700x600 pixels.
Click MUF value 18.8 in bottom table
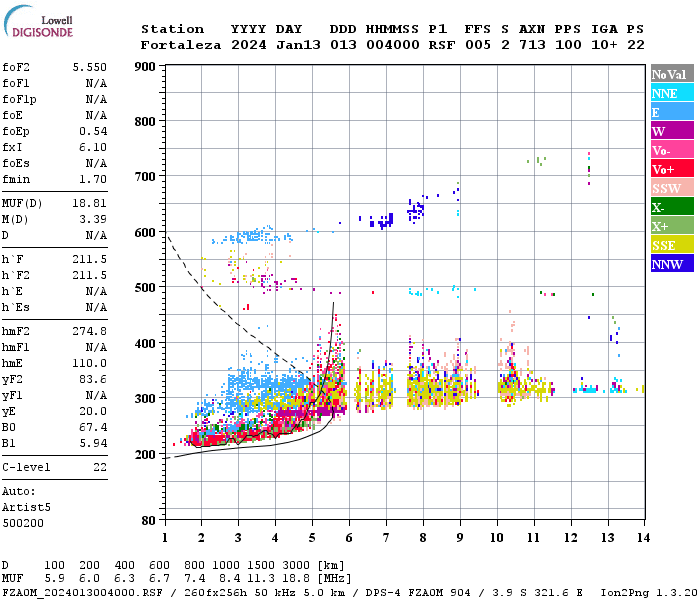click(x=296, y=579)
